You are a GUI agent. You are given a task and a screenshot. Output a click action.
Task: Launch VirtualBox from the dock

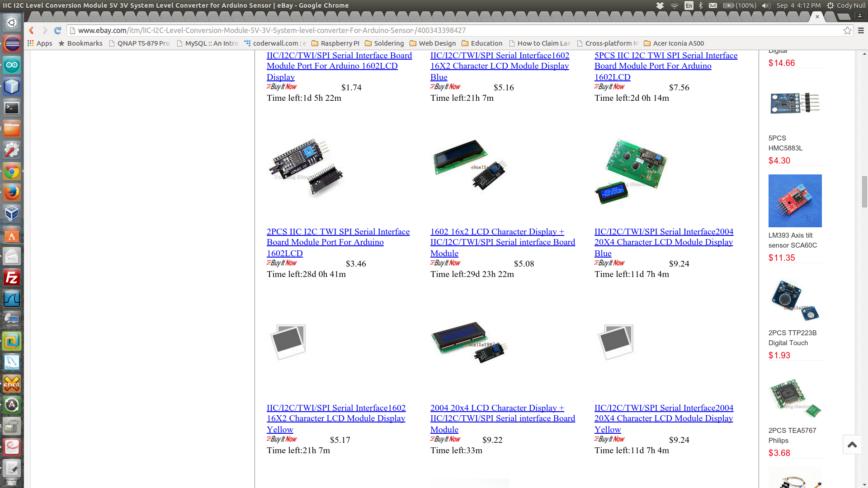pos(12,214)
